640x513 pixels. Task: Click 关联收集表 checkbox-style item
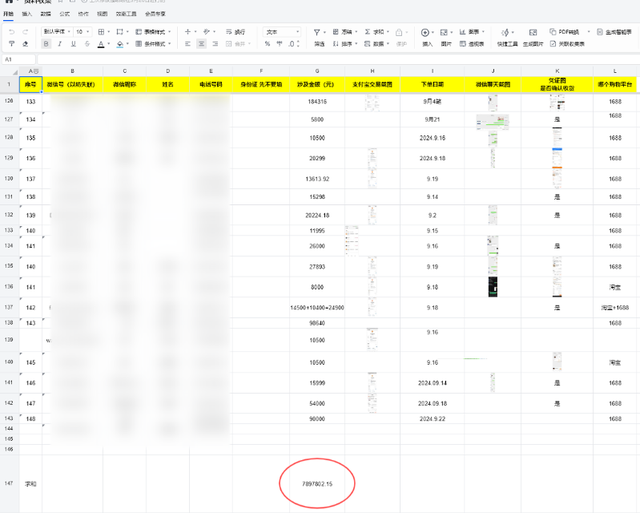coord(567,44)
